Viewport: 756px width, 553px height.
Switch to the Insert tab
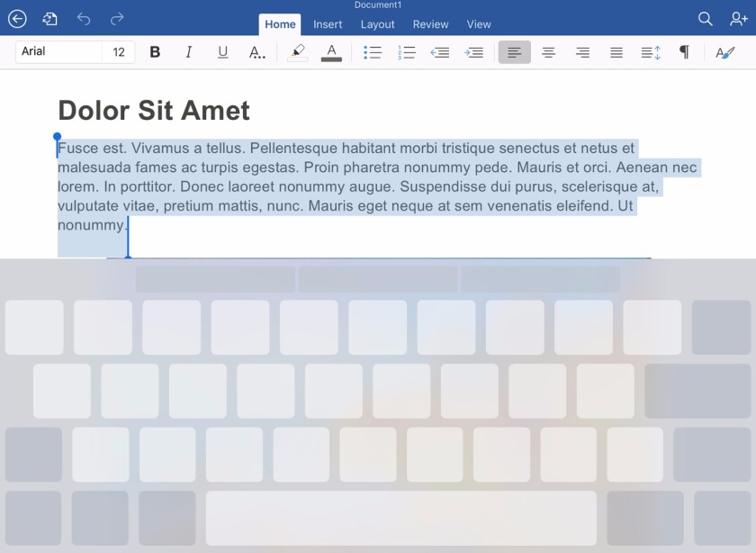328,24
